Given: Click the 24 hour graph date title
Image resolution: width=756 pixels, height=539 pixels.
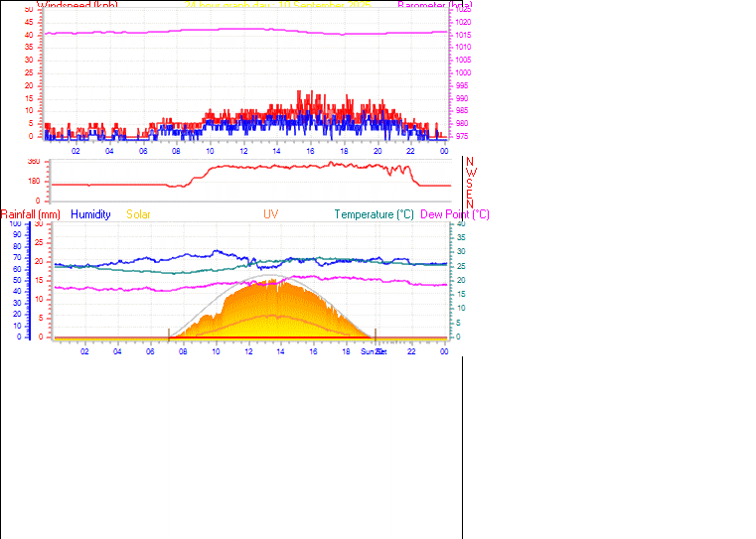Looking at the screenshot, I should click(278, 5).
